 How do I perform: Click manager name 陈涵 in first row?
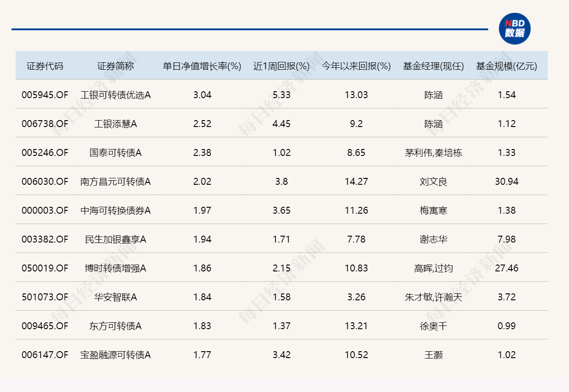coord(433,95)
